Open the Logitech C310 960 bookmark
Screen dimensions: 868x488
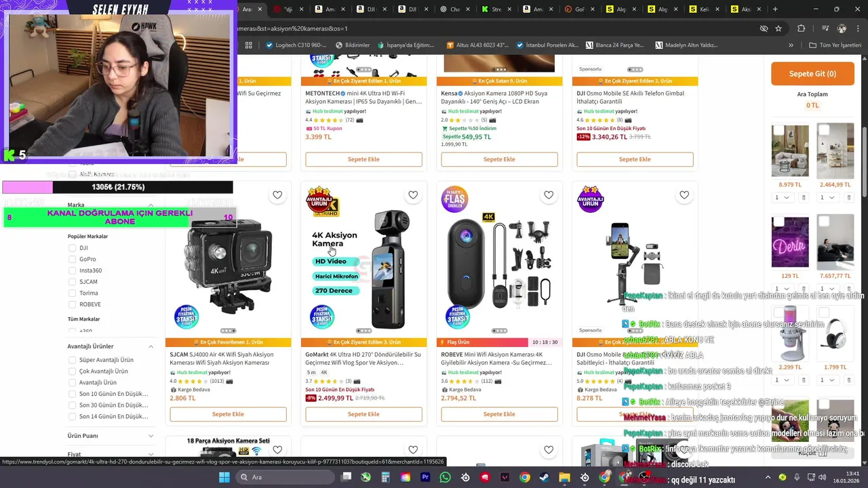click(x=296, y=45)
